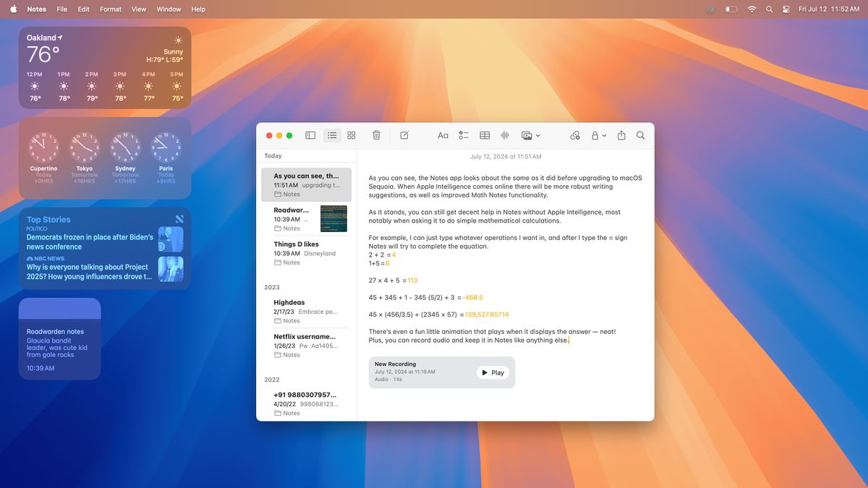868x488 pixels.
Task: Insert a checklist using the toolbar
Action: click(x=464, y=135)
